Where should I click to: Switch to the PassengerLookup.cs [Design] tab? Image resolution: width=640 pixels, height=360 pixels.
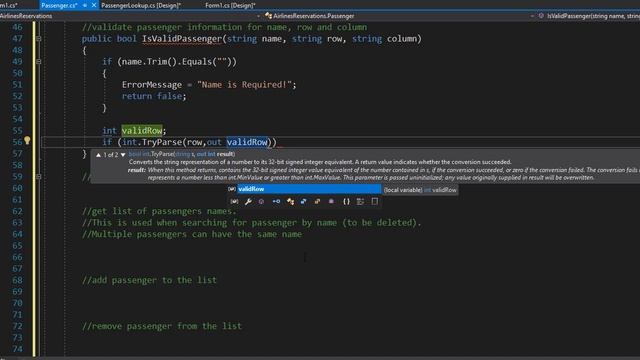point(141,5)
